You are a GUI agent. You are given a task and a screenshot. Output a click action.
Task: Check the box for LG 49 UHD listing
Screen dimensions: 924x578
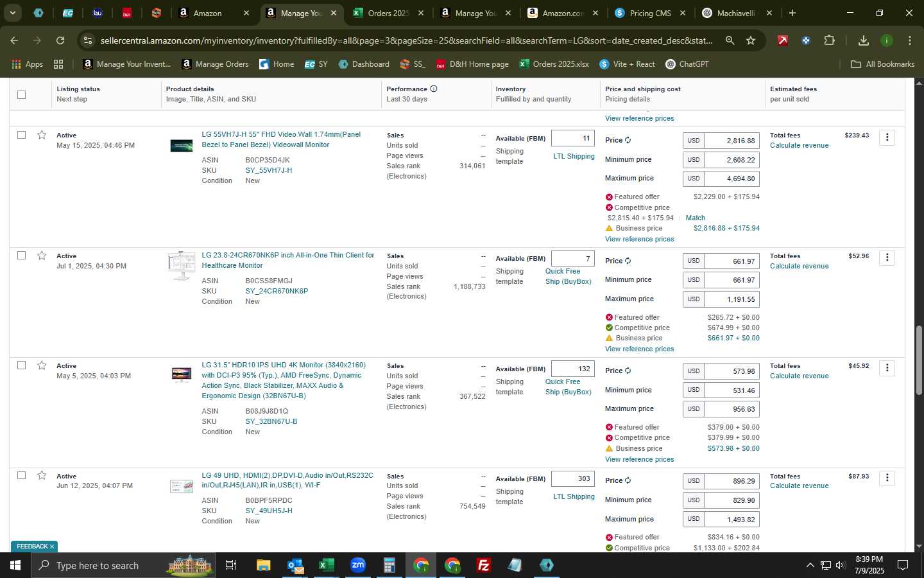click(21, 475)
